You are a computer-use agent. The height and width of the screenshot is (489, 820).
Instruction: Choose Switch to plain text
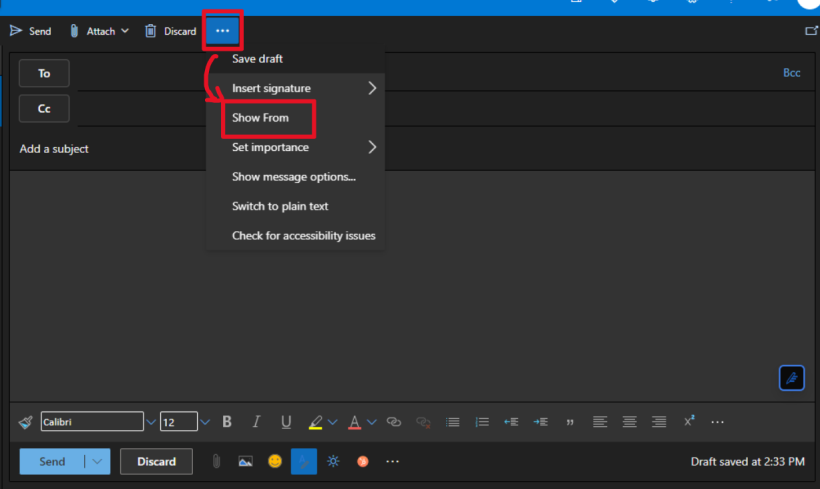tap(280, 206)
